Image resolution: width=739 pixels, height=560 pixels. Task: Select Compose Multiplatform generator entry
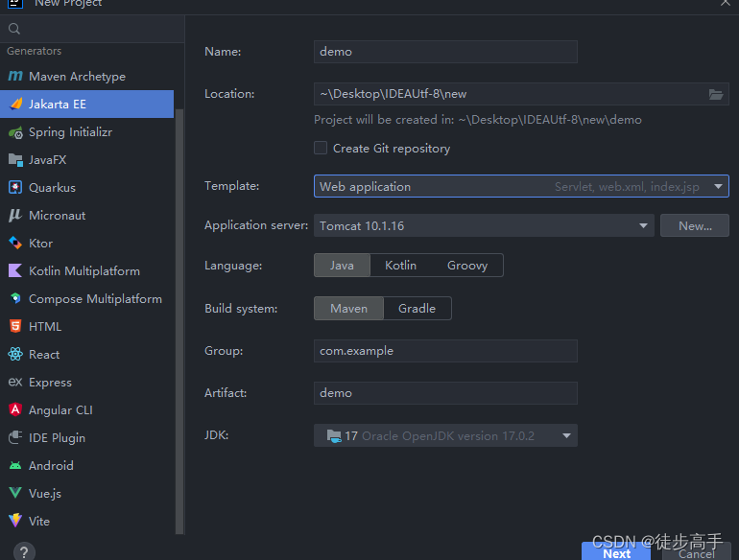pyautogui.click(x=87, y=298)
